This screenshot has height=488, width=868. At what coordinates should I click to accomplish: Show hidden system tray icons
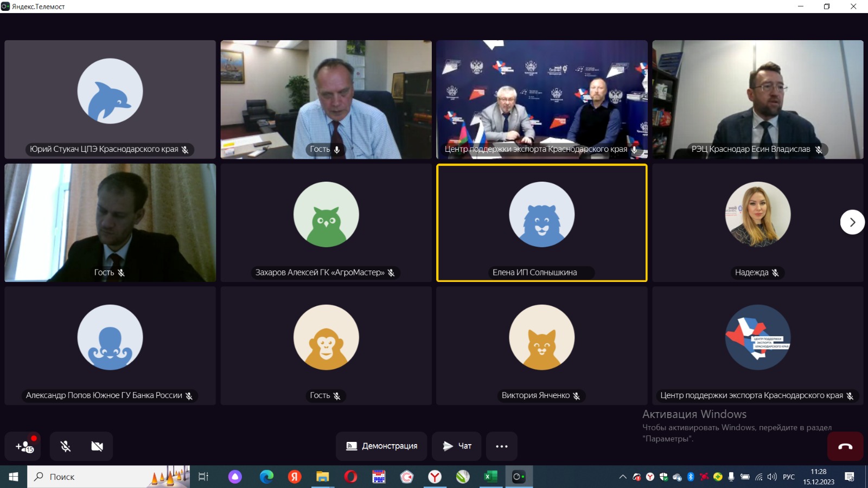click(623, 477)
